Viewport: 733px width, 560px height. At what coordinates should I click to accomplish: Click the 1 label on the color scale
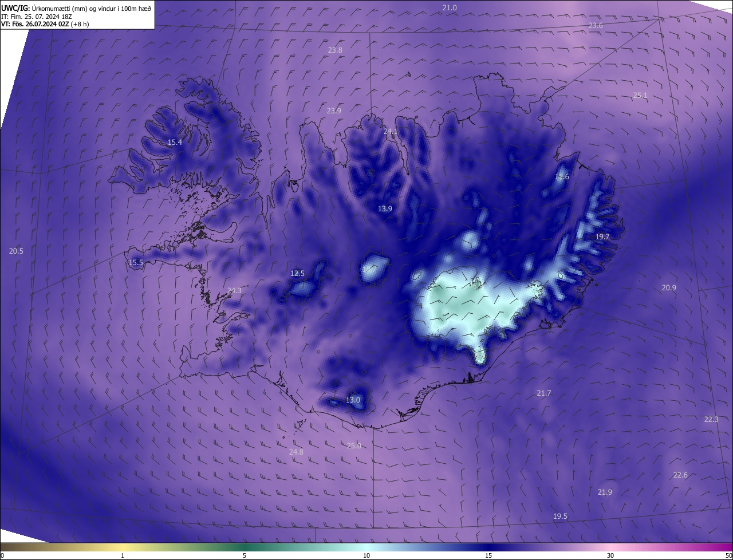(123, 555)
